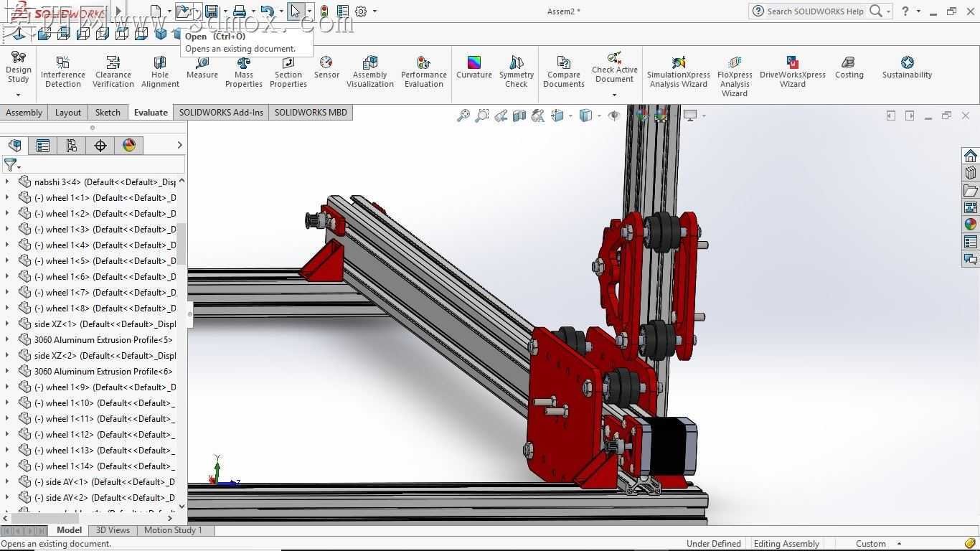Screen dimensions: 980x551
Task: Expand the wheel 1<1> tree node
Action: tap(7, 197)
